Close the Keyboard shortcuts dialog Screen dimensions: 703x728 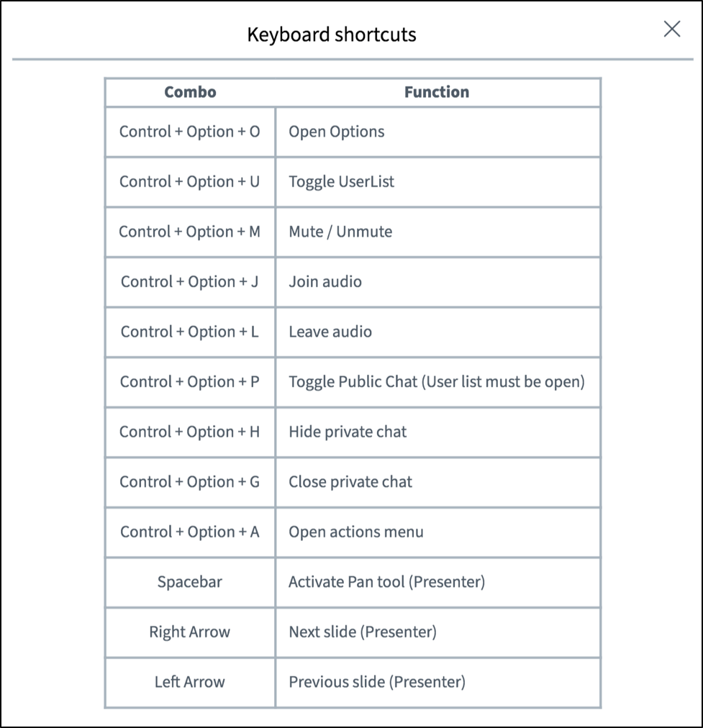(671, 29)
